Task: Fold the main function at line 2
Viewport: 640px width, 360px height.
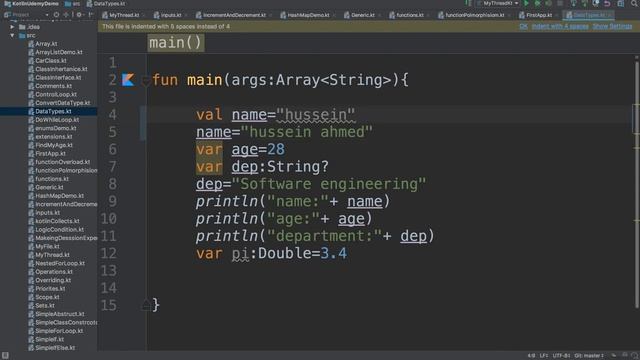Action: click(x=145, y=80)
